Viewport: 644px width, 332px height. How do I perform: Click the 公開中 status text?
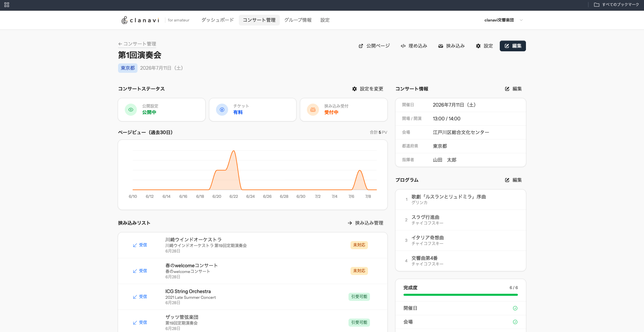click(149, 112)
